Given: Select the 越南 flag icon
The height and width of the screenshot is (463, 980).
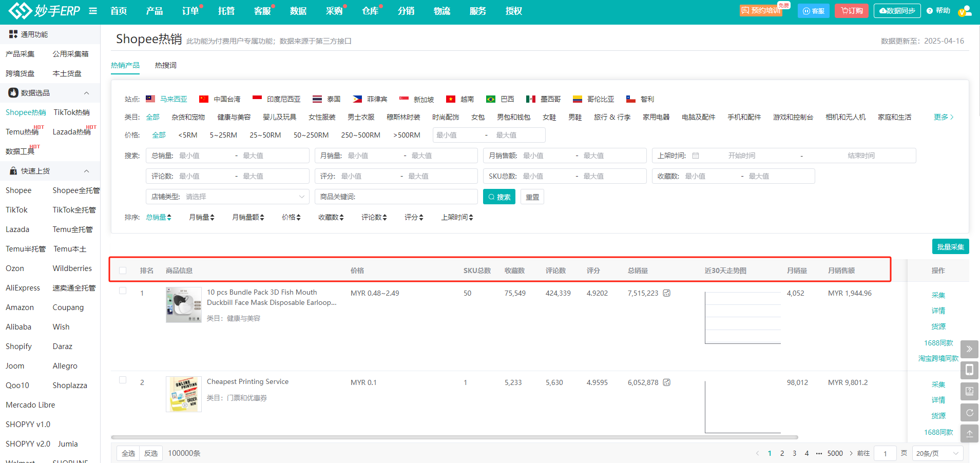Looking at the screenshot, I should pos(451,99).
